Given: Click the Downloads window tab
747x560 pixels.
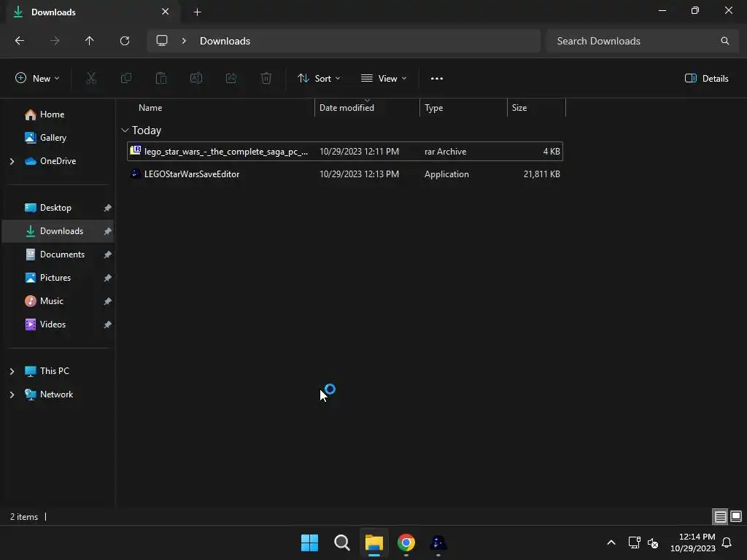Looking at the screenshot, I should pyautogui.click(x=93, y=12).
